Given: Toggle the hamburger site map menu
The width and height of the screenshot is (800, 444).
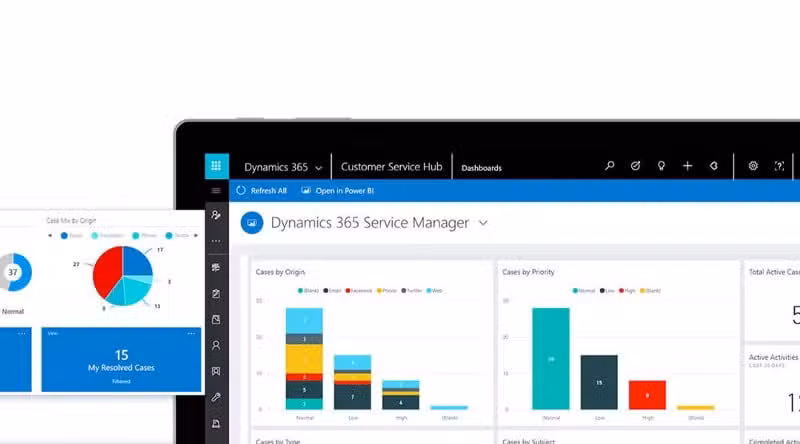Looking at the screenshot, I should (x=216, y=190).
